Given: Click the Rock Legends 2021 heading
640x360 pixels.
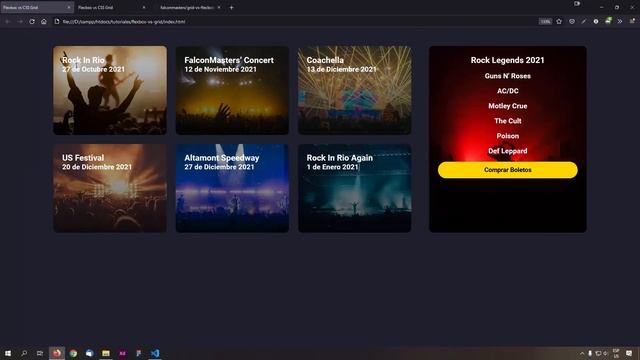Looking at the screenshot, I should click(x=507, y=60).
